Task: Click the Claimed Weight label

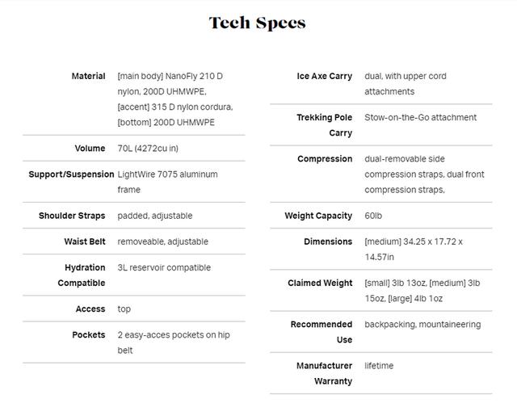Action: (320, 283)
